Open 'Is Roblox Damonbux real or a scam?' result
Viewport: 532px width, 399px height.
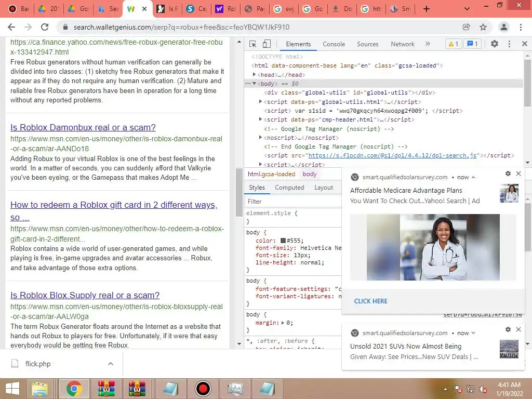point(83,128)
